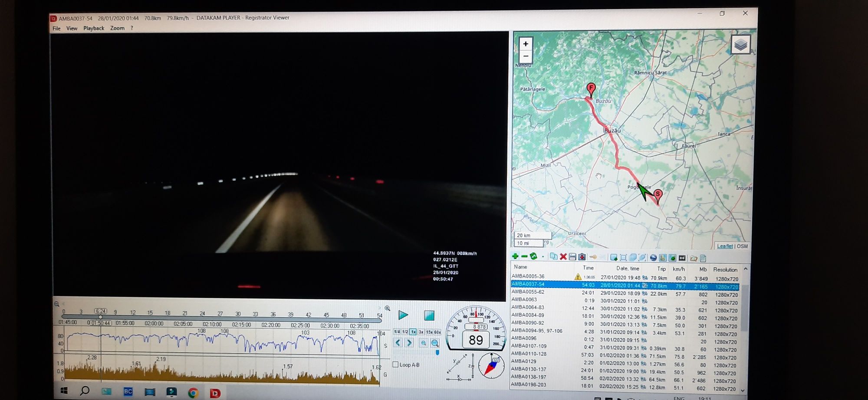Step to the next frame with the right arrow

[x=409, y=343]
